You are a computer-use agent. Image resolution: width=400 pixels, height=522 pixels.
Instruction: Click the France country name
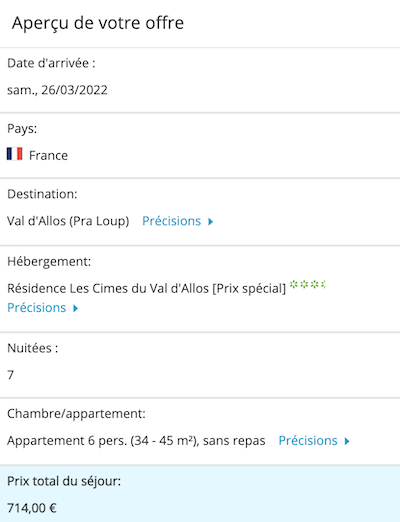click(x=48, y=155)
